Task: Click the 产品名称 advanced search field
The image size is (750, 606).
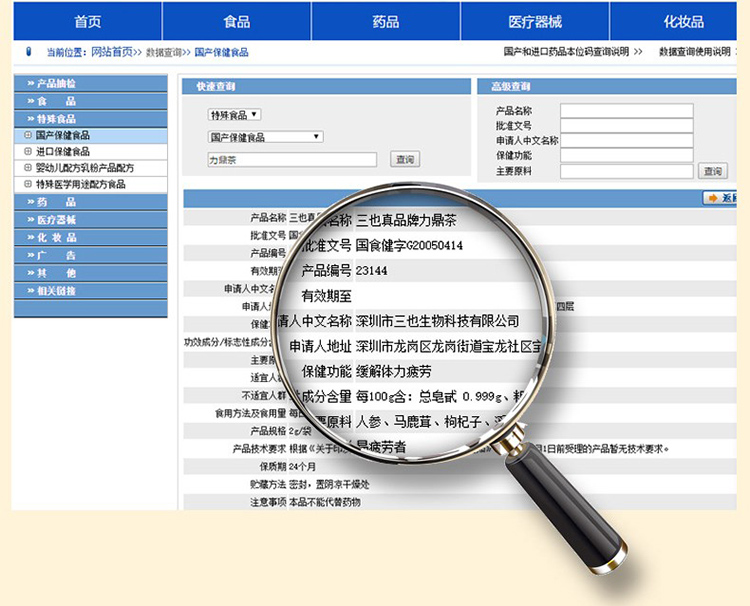Action: (x=627, y=111)
